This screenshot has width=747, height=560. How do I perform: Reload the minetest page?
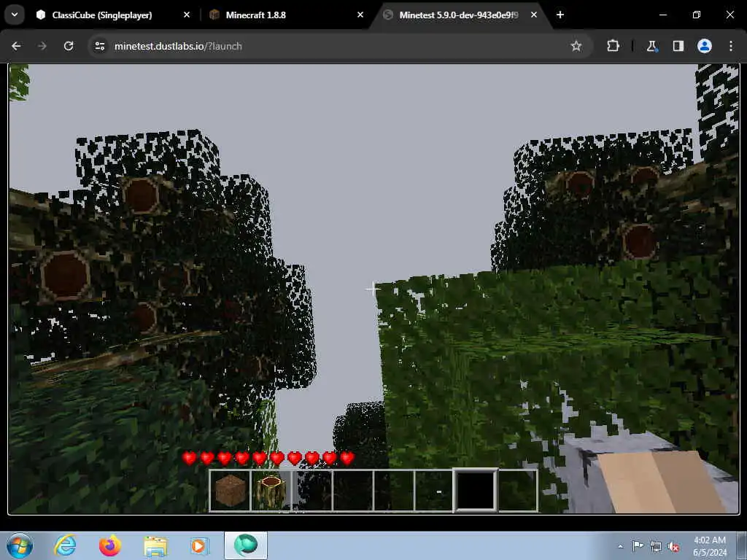coord(69,46)
